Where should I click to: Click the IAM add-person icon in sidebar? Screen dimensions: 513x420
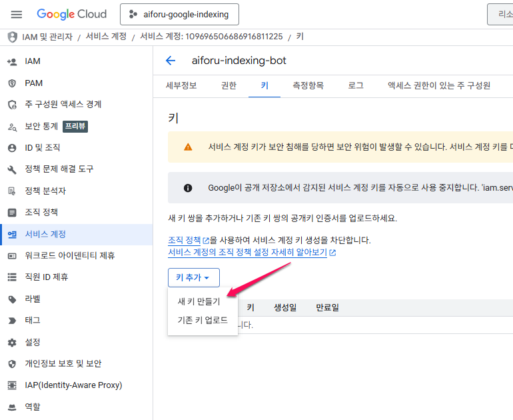click(11, 61)
